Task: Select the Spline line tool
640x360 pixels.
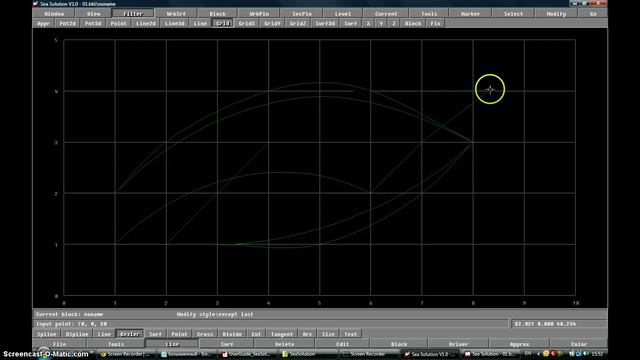Action: pyautogui.click(x=47, y=334)
